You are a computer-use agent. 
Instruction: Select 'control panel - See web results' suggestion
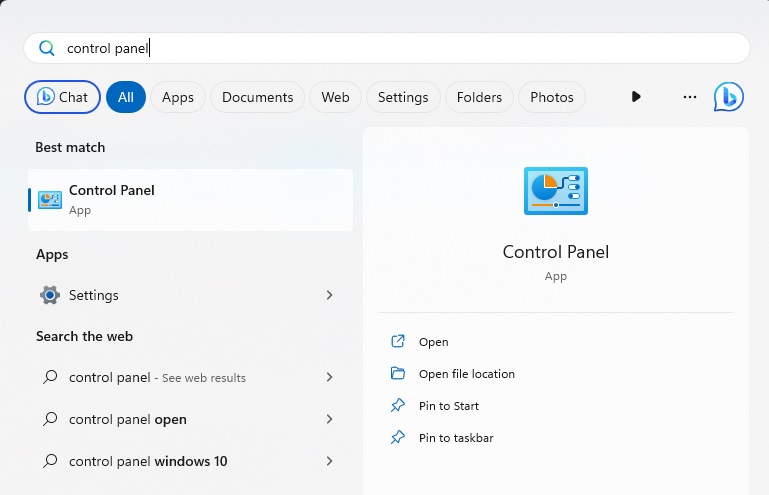[190, 377]
